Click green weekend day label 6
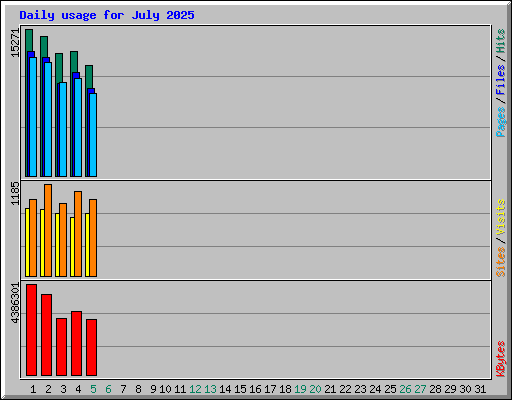The image size is (512, 400). 108,389
